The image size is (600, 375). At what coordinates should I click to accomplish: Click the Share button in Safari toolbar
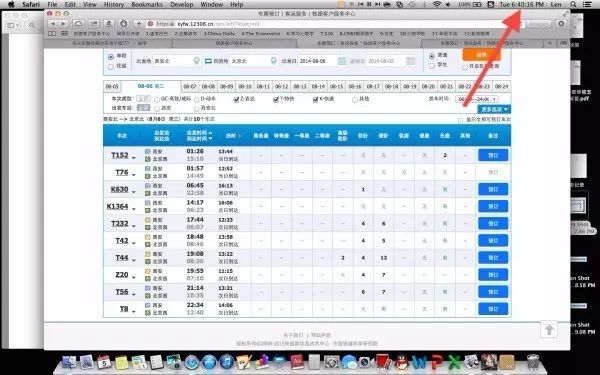94,24
